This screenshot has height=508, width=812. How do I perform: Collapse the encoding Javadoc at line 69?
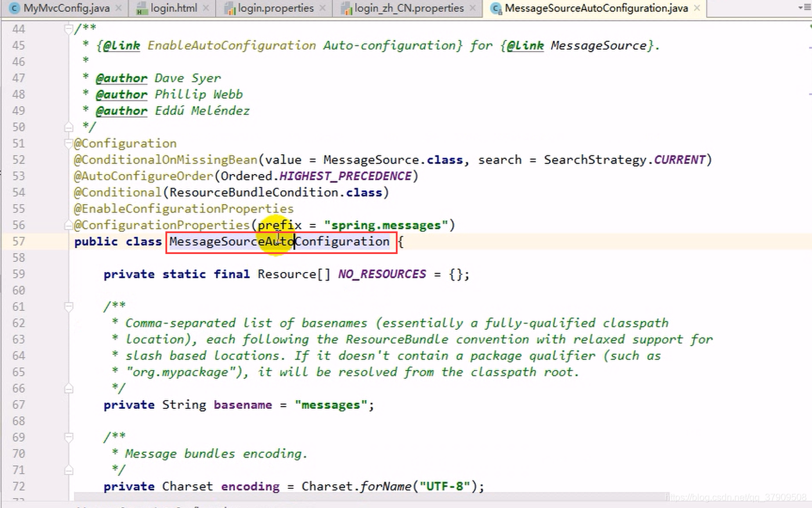click(x=68, y=437)
